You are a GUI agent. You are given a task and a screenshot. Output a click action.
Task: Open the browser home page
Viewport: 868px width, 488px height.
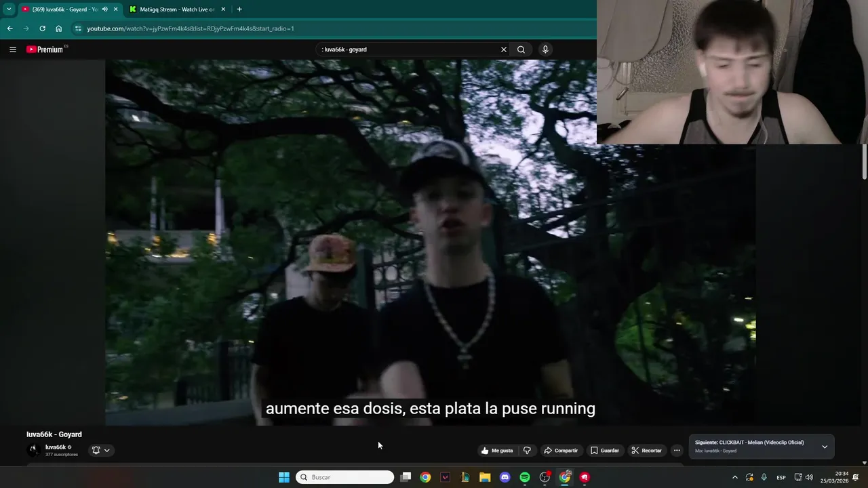pos(58,28)
